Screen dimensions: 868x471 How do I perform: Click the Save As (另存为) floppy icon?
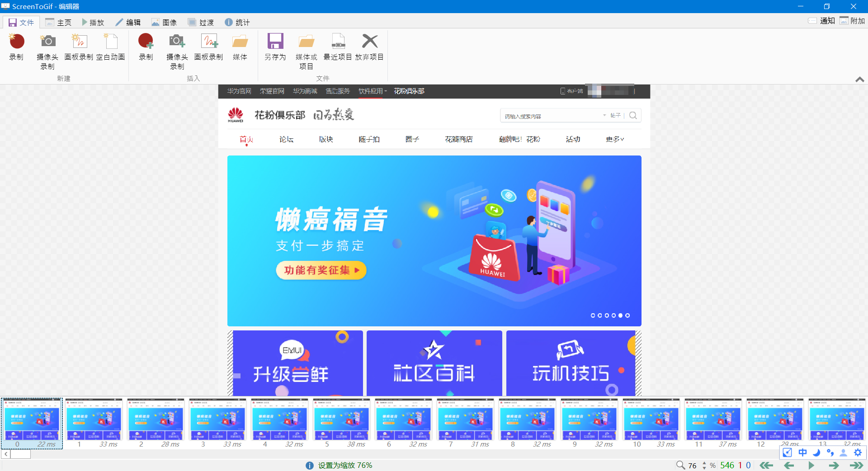(275, 41)
